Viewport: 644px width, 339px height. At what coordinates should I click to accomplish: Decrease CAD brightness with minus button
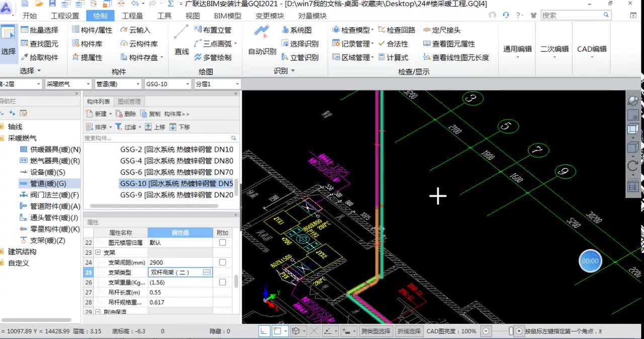(x=485, y=331)
